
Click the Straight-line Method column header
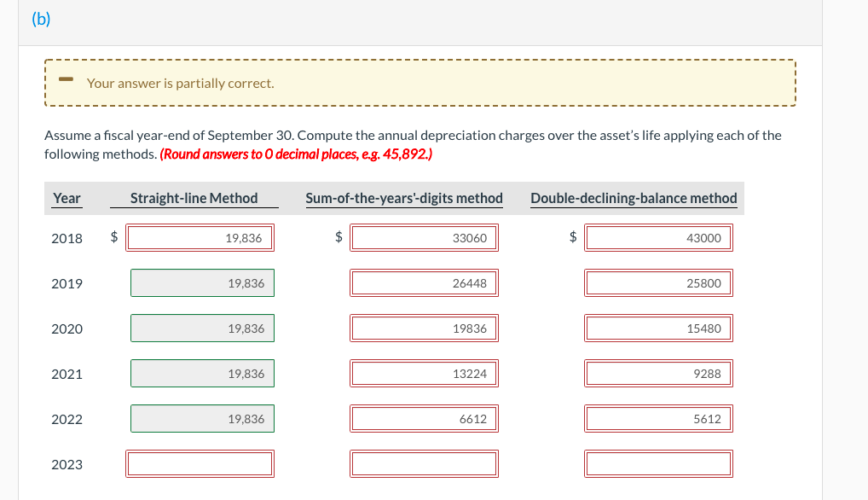coord(194,198)
